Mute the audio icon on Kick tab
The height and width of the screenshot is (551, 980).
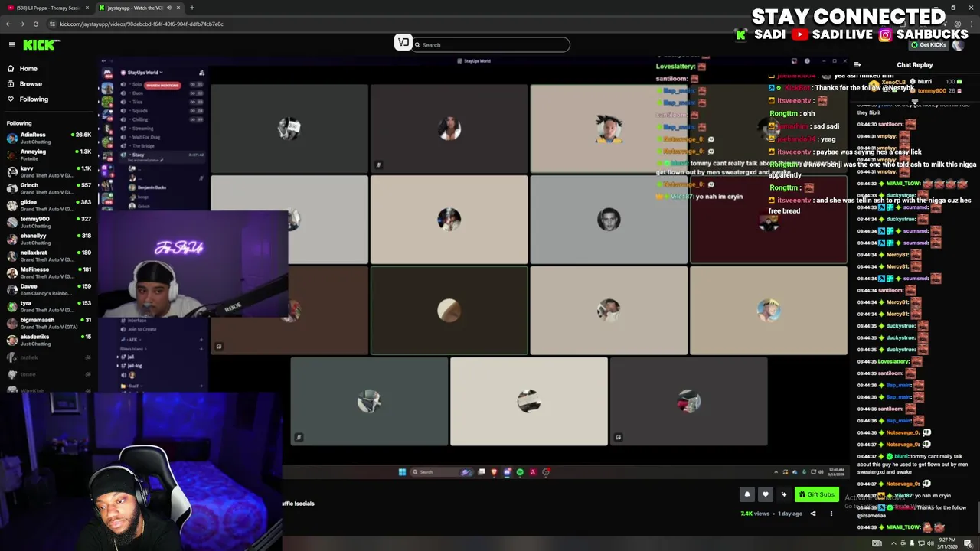168,8
